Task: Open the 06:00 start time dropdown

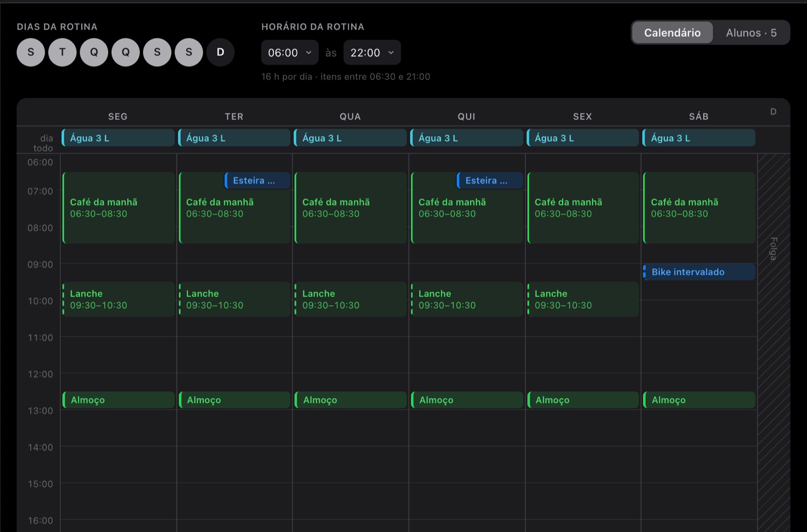Action: [x=290, y=52]
